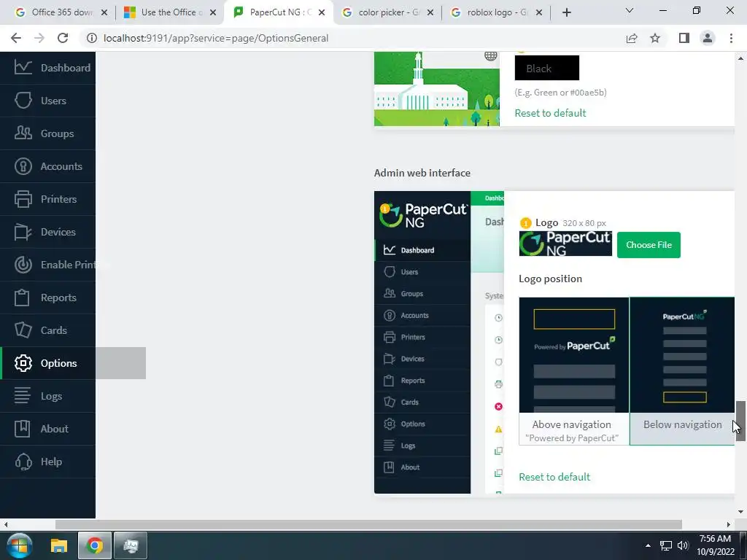Click the third pinned taskbar application icon
Image resolution: width=747 pixels, height=560 pixels.
point(130,545)
